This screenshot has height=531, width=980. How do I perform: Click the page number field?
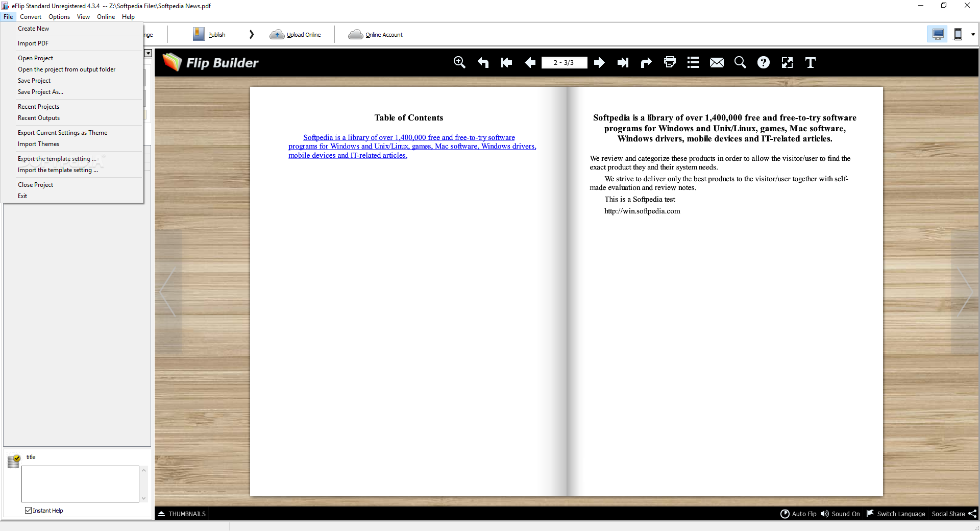pos(564,62)
